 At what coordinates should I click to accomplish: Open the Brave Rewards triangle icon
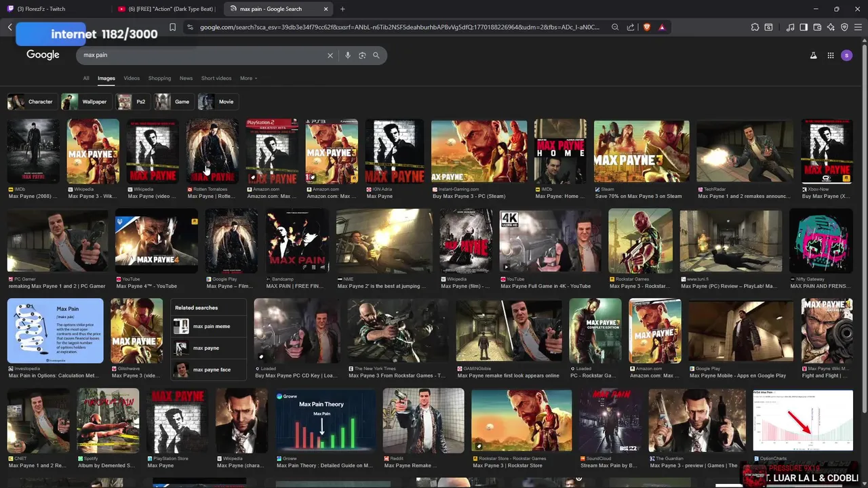662,27
